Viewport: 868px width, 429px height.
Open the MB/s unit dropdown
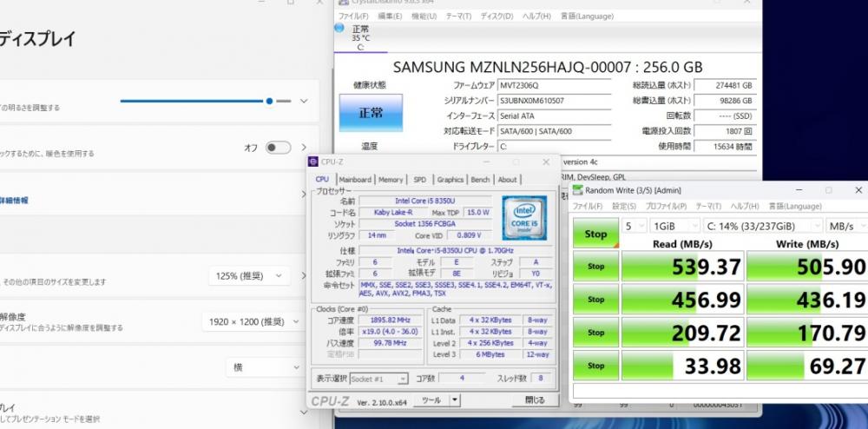pyautogui.click(x=847, y=226)
